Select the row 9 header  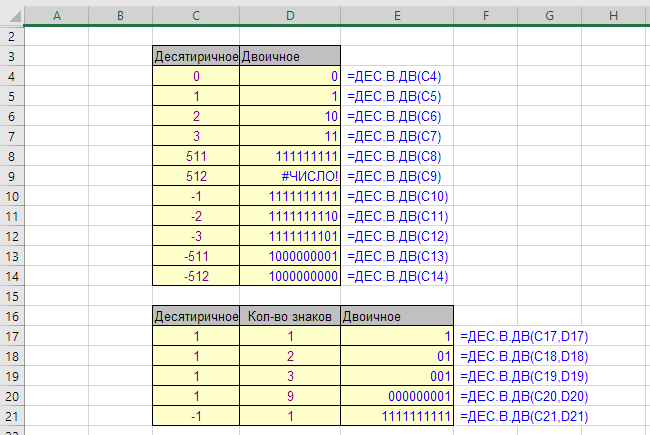click(11, 175)
